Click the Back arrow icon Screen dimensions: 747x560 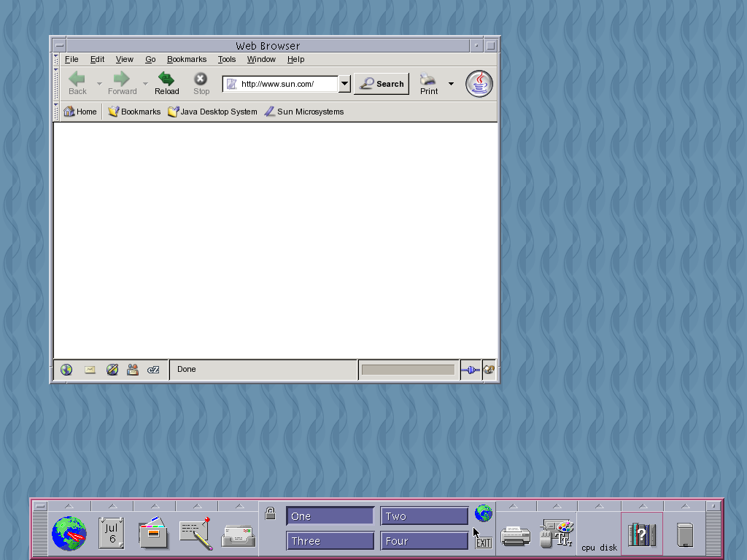[77, 79]
